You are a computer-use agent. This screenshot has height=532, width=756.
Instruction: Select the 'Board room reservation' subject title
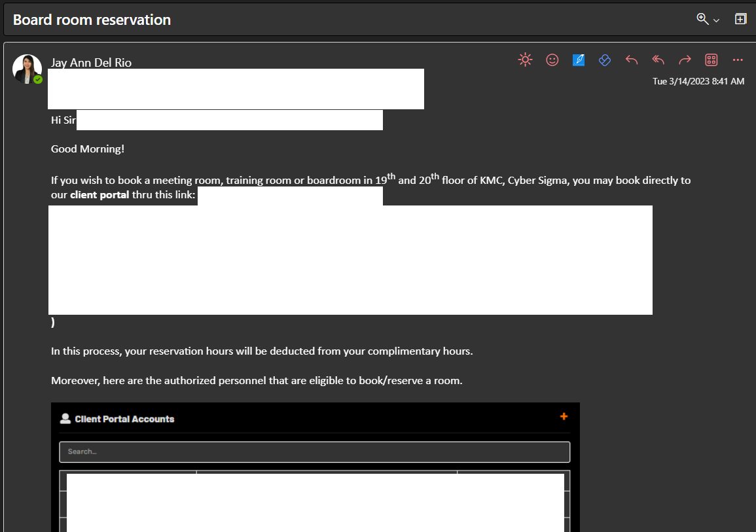click(x=92, y=20)
